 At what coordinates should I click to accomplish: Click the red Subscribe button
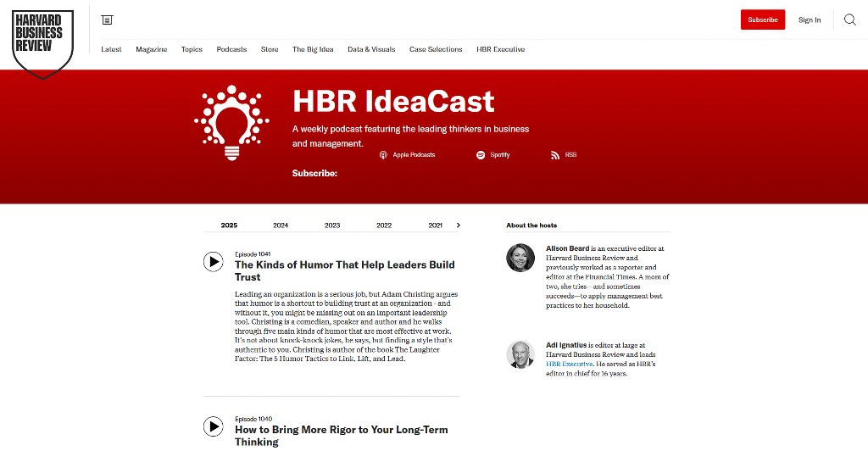pyautogui.click(x=763, y=19)
